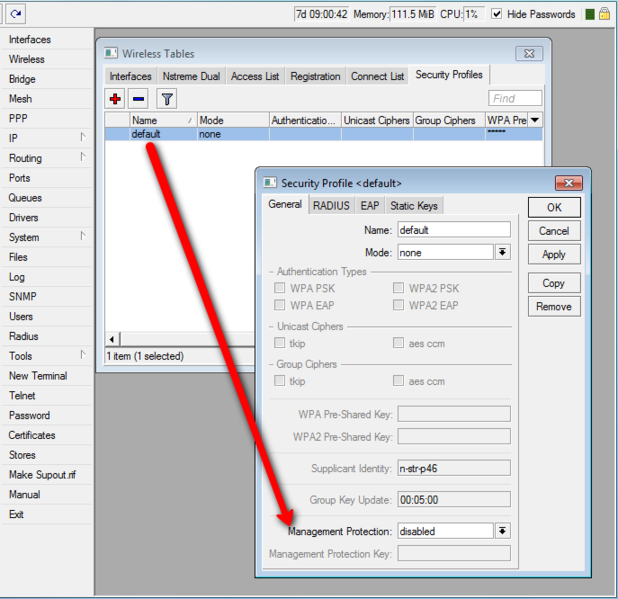Click the Wireless Tables window title icon
The height and width of the screenshot is (599, 618).
coord(111,53)
